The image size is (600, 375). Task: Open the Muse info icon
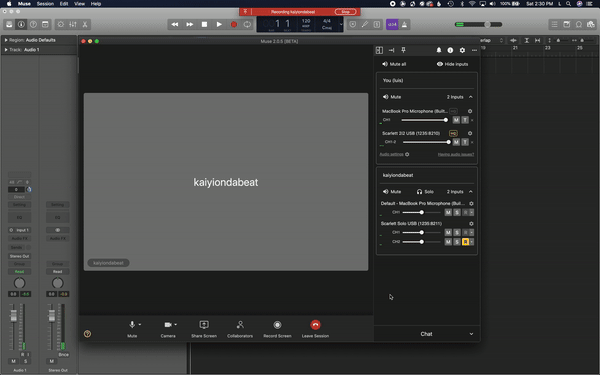pos(450,50)
